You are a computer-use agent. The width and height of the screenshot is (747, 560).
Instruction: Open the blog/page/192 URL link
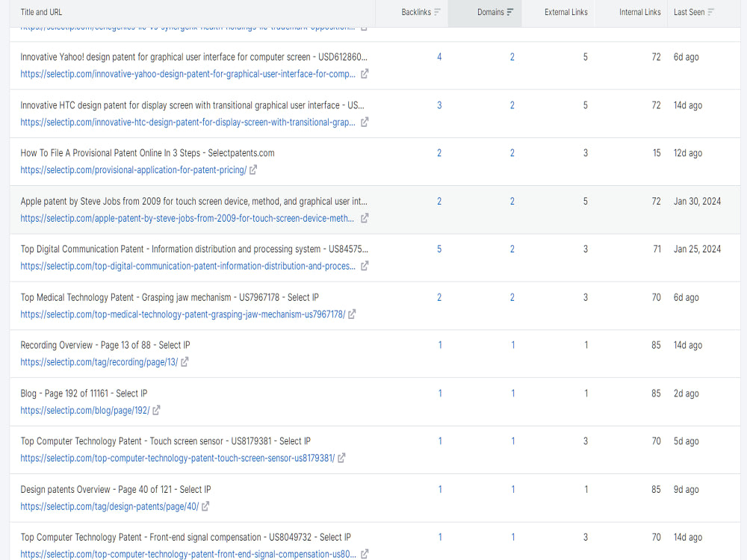point(85,410)
